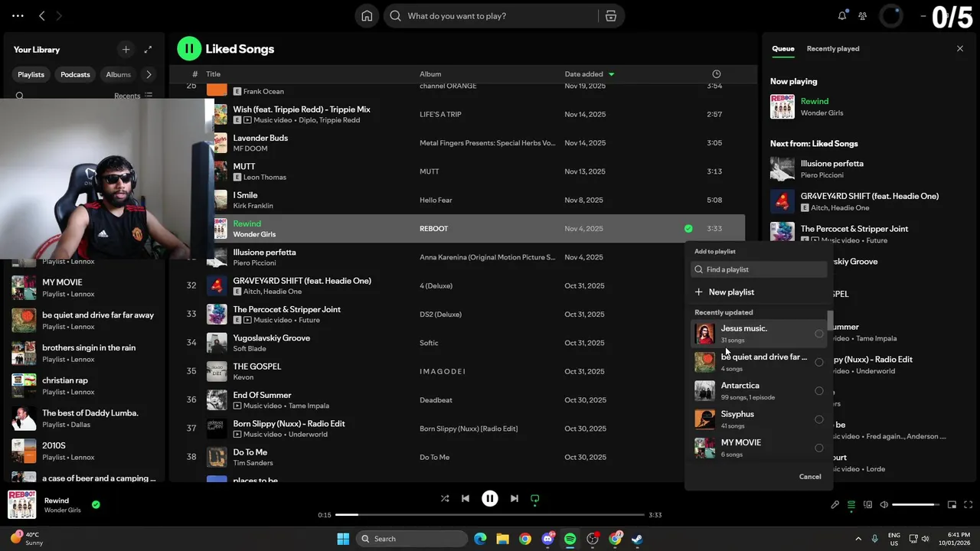The height and width of the screenshot is (551, 980).
Task: Show lyrics with microphone icon
Action: (835, 504)
